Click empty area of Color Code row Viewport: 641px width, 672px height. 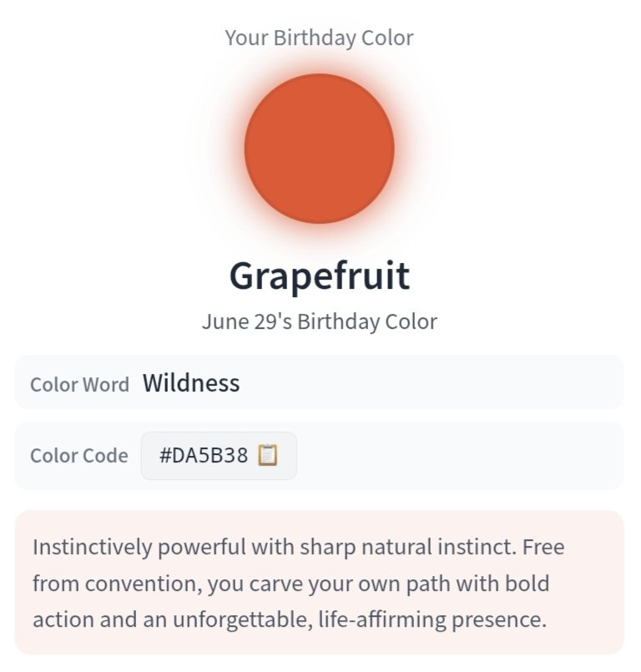(458, 456)
